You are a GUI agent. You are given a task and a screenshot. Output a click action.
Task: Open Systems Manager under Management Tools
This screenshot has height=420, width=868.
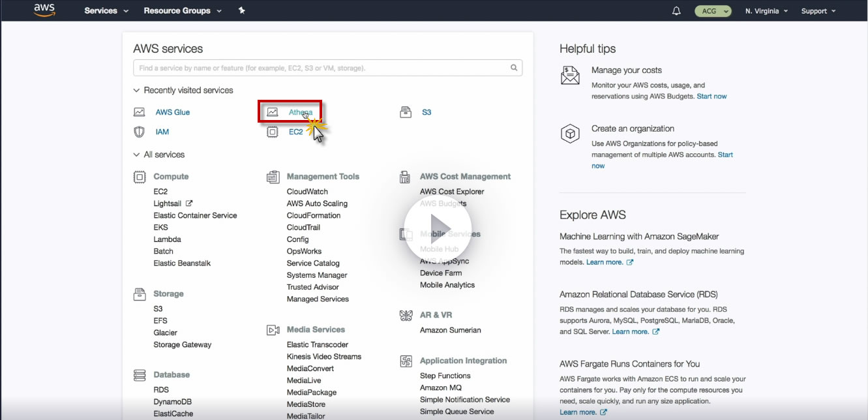[x=317, y=275]
